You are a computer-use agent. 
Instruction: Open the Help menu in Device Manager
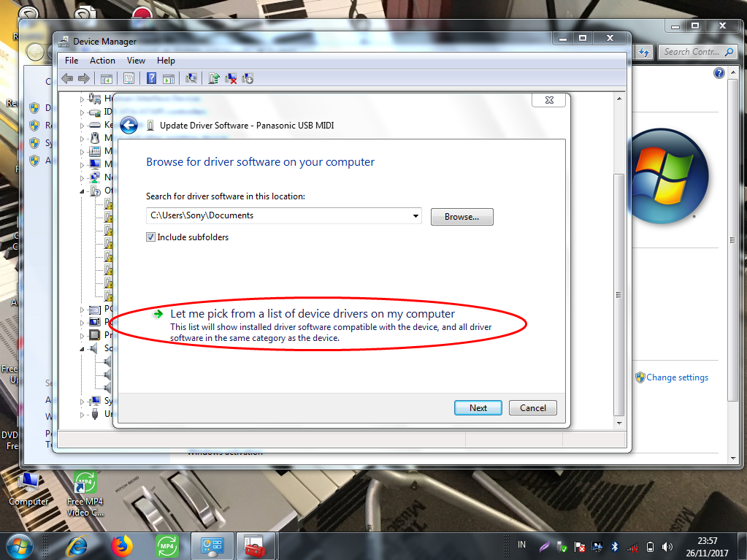click(x=166, y=61)
